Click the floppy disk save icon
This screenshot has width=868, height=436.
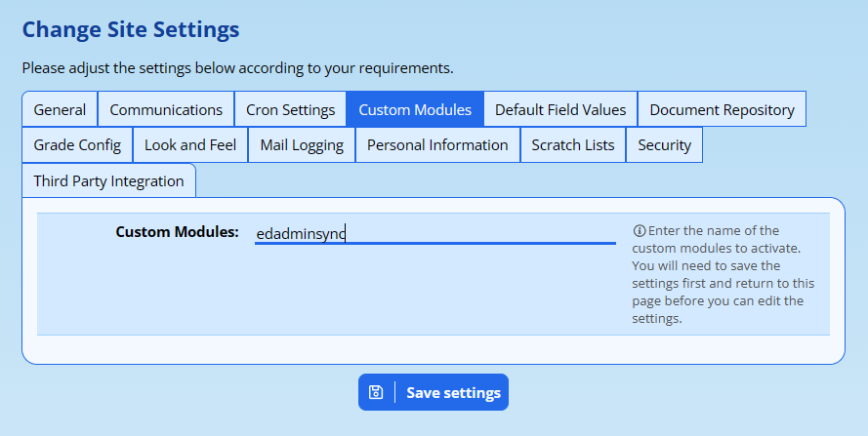tap(376, 392)
